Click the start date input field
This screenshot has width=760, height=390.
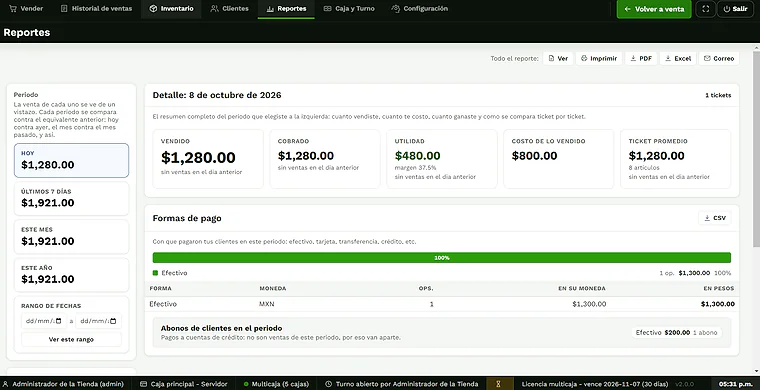44,321
